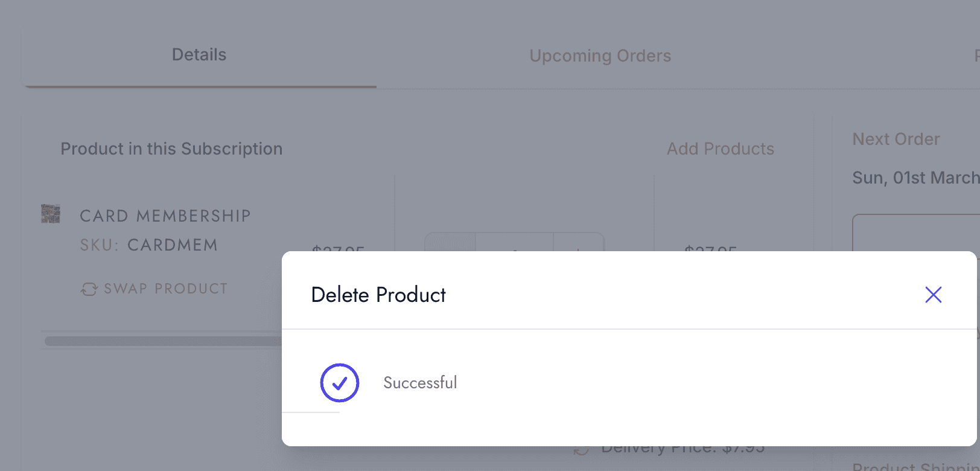Increase quantity with the plus stepper button
This screenshot has width=980, height=471.
coord(579,242)
